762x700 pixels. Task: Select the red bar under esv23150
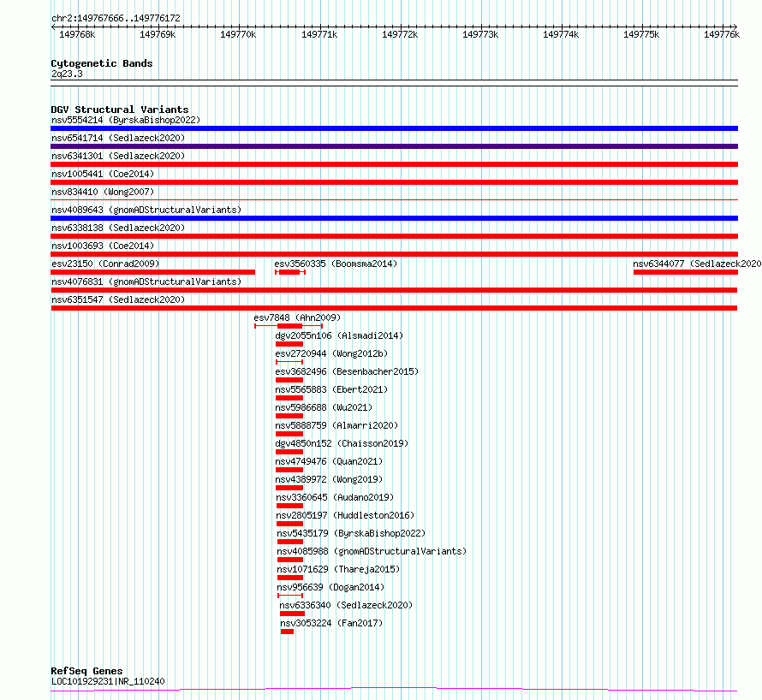point(152,272)
